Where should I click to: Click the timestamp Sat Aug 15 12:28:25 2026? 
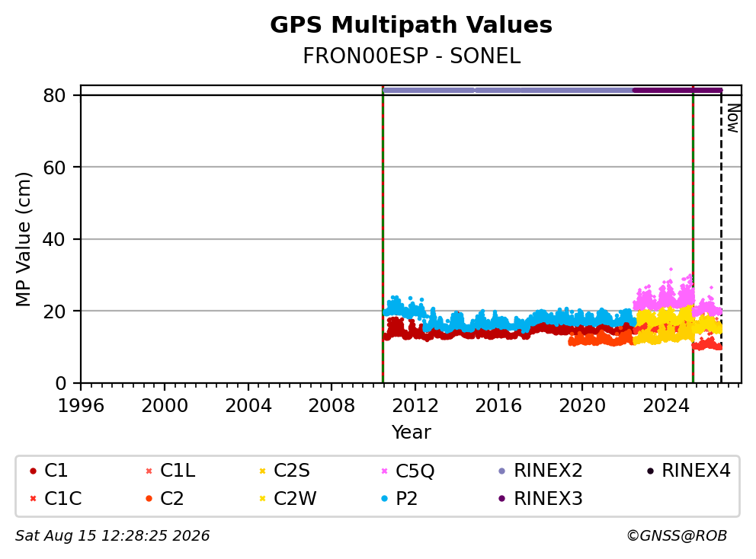point(112,536)
